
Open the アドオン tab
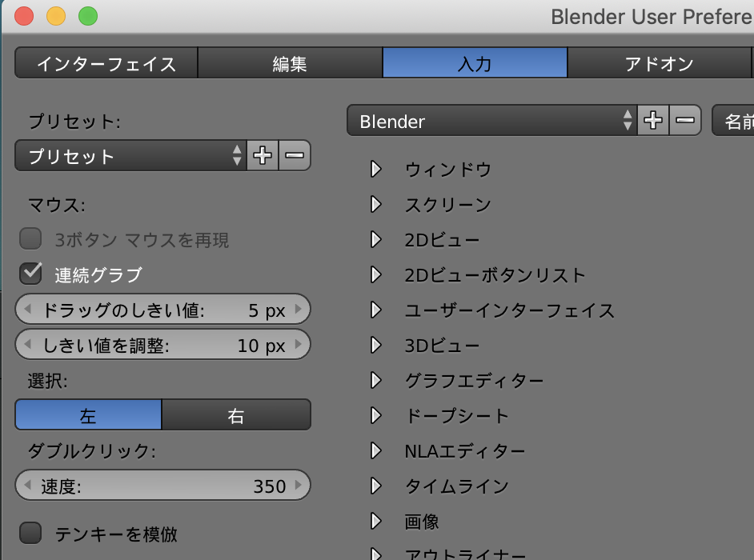pyautogui.click(x=660, y=63)
